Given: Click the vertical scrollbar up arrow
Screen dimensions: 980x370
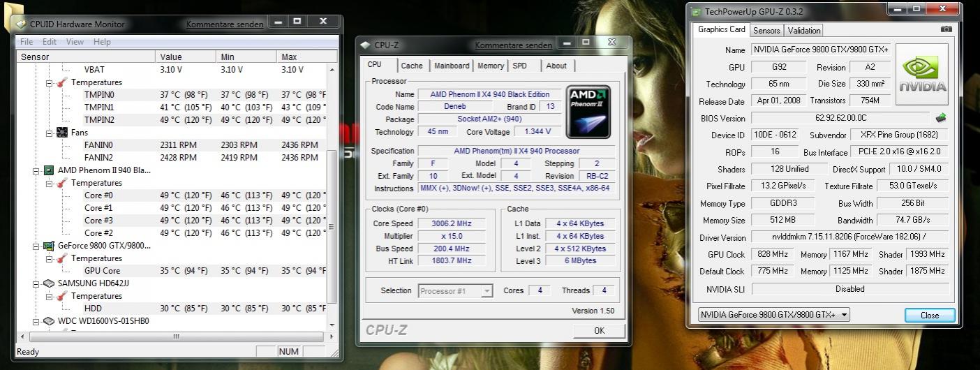Looking at the screenshot, I should tap(332, 70).
